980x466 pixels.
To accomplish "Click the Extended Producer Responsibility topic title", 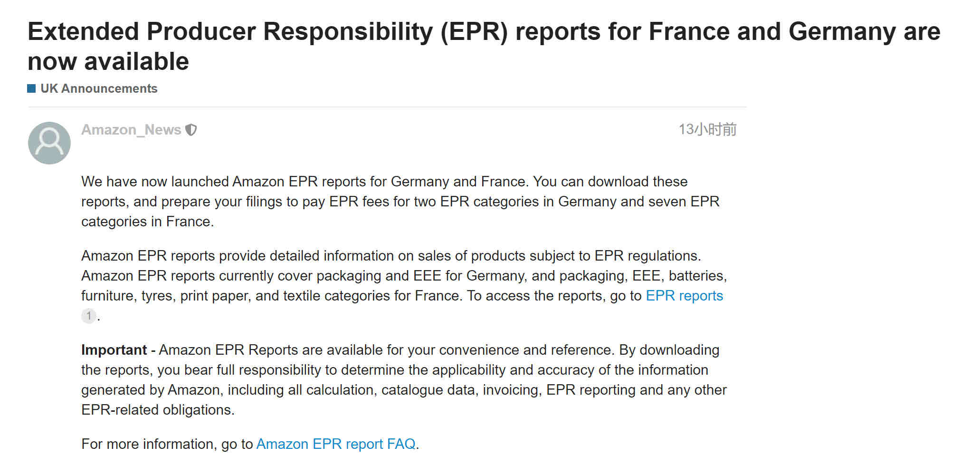I will pos(484,46).
